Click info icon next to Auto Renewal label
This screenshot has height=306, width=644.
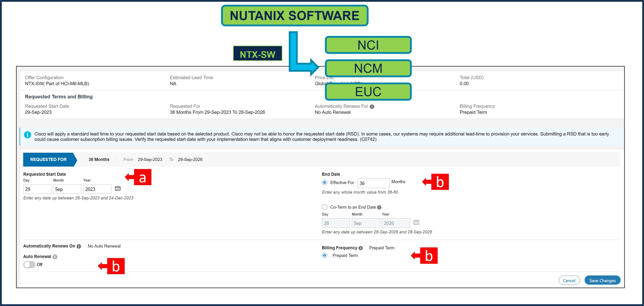(55, 257)
